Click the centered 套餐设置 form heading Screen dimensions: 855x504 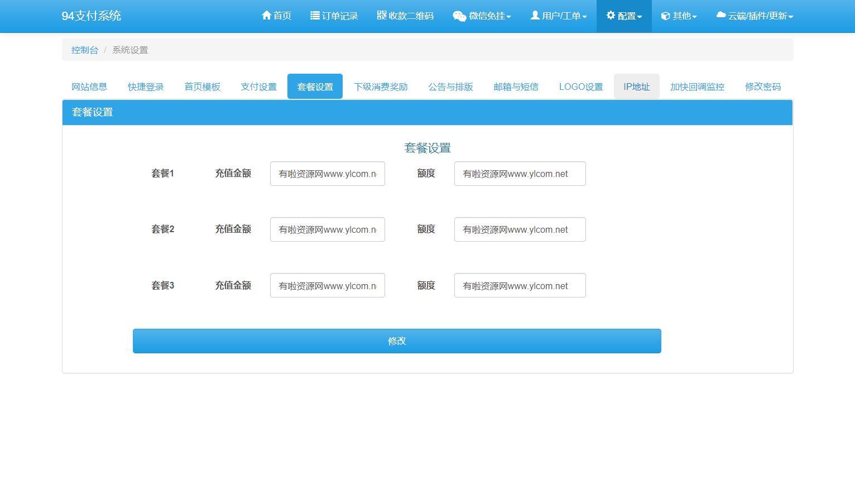tap(427, 148)
